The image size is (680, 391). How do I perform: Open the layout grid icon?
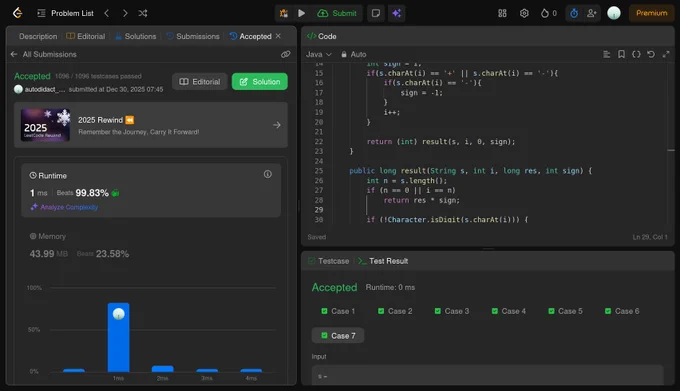click(x=502, y=13)
